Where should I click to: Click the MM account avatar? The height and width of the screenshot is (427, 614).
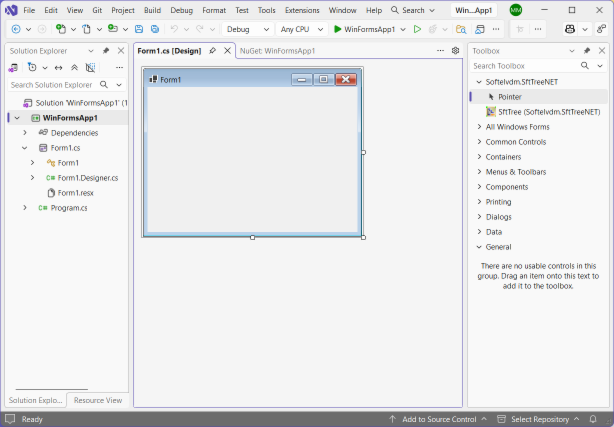[x=516, y=10]
